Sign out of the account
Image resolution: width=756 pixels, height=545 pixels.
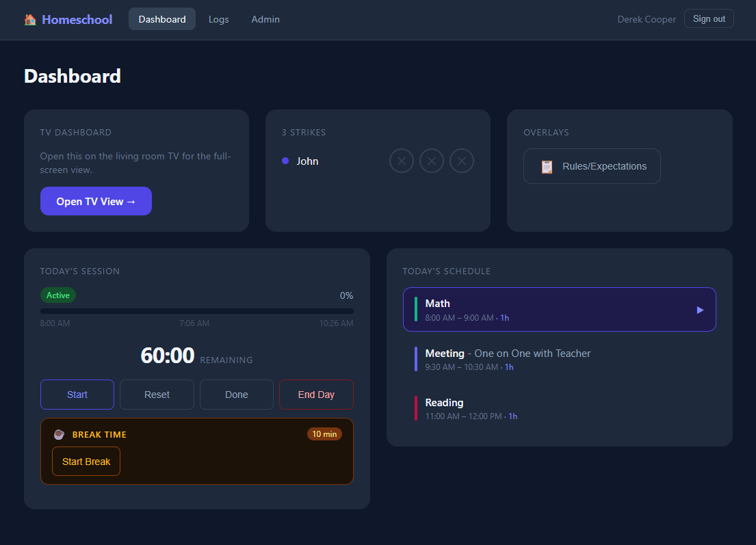(708, 19)
